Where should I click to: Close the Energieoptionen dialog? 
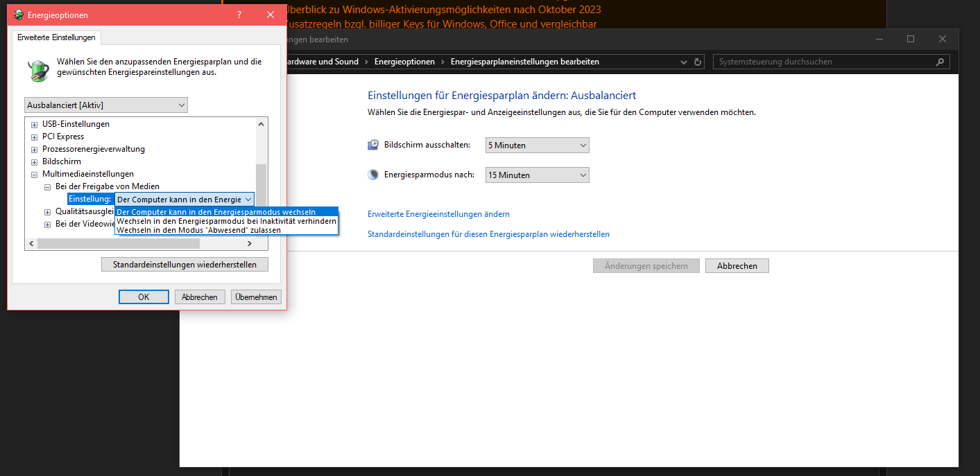(270, 15)
